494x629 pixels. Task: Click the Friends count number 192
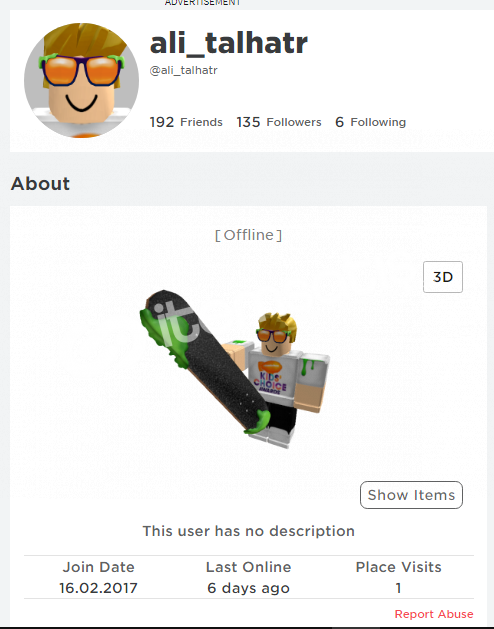point(162,122)
